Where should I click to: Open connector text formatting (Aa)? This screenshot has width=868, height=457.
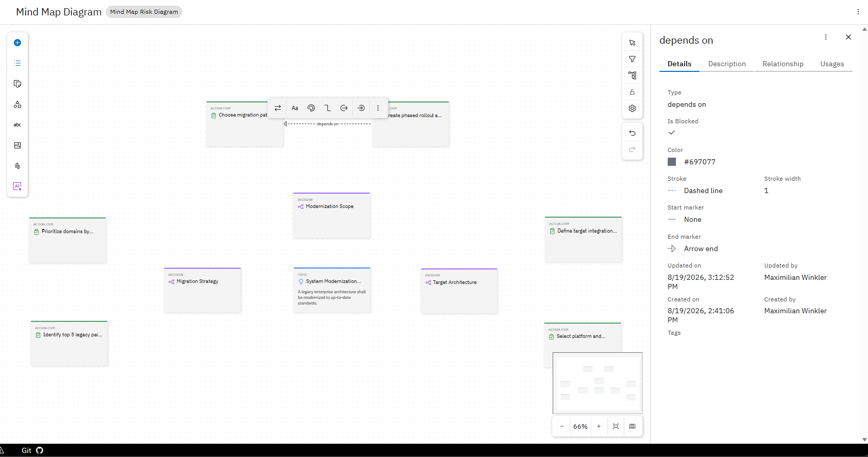click(x=295, y=108)
